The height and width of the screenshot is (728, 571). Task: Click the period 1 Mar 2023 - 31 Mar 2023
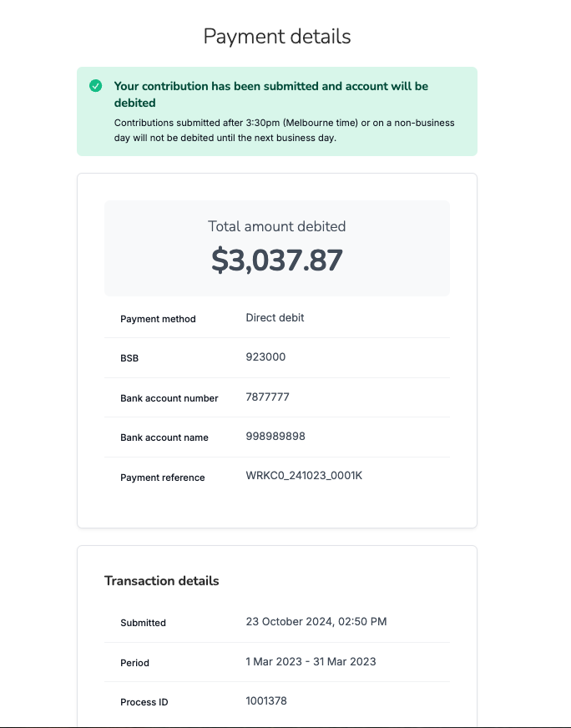point(311,661)
